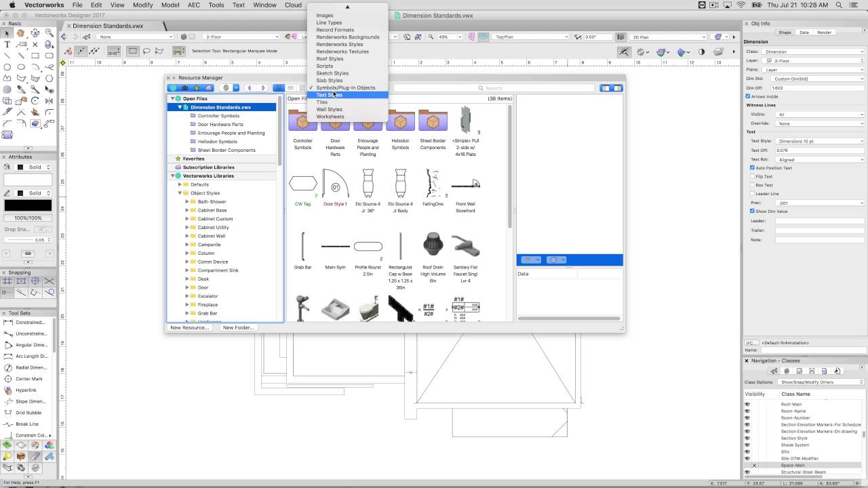Collapse Dimension Standards.vwx tree node
868x488 pixels.
[180, 107]
